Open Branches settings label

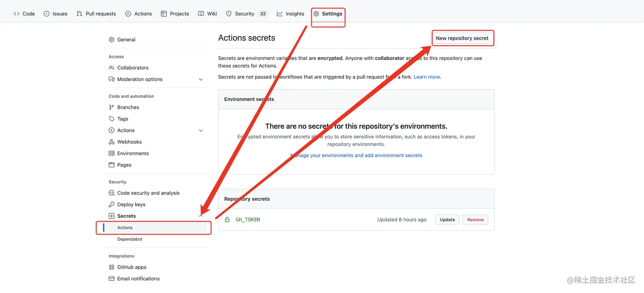click(x=128, y=107)
